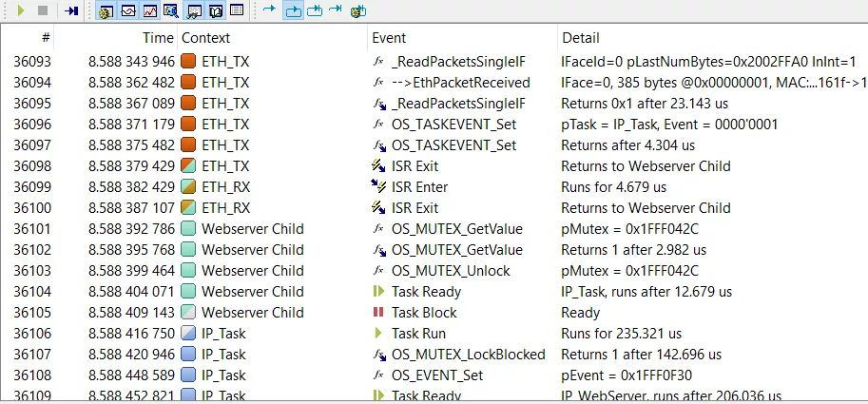Select the ETH_RX context in row 36100

click(x=226, y=208)
